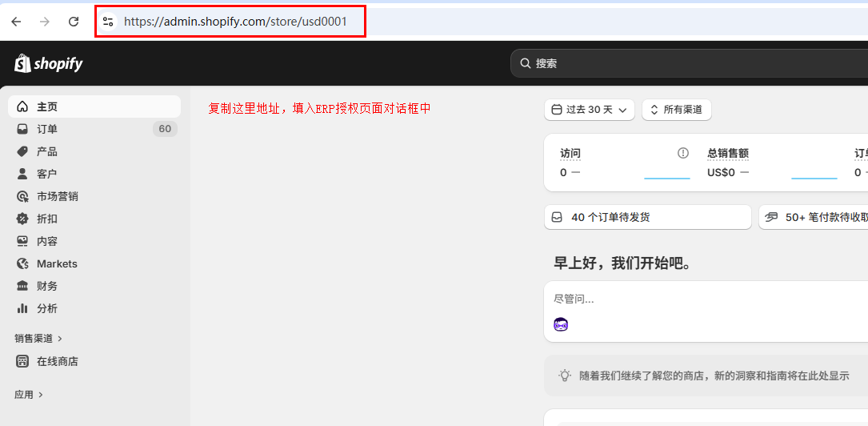Open 产品 in the sidebar
868x426 pixels.
click(x=94, y=151)
